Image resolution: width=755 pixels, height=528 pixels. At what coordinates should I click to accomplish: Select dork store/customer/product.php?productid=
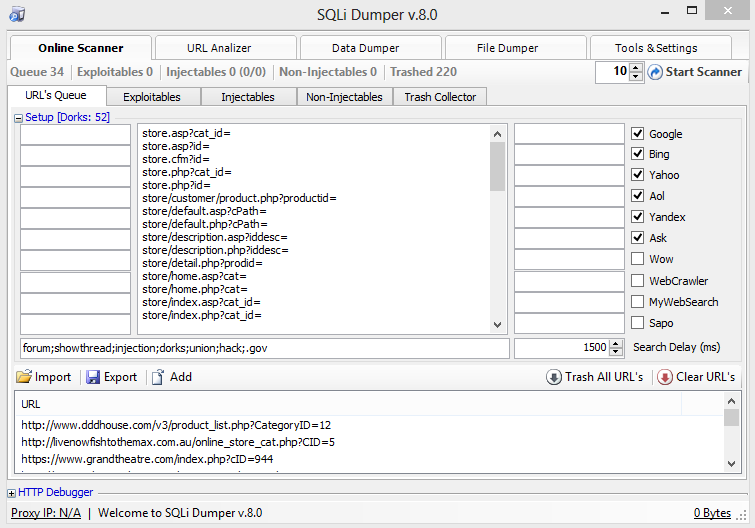coord(239,198)
